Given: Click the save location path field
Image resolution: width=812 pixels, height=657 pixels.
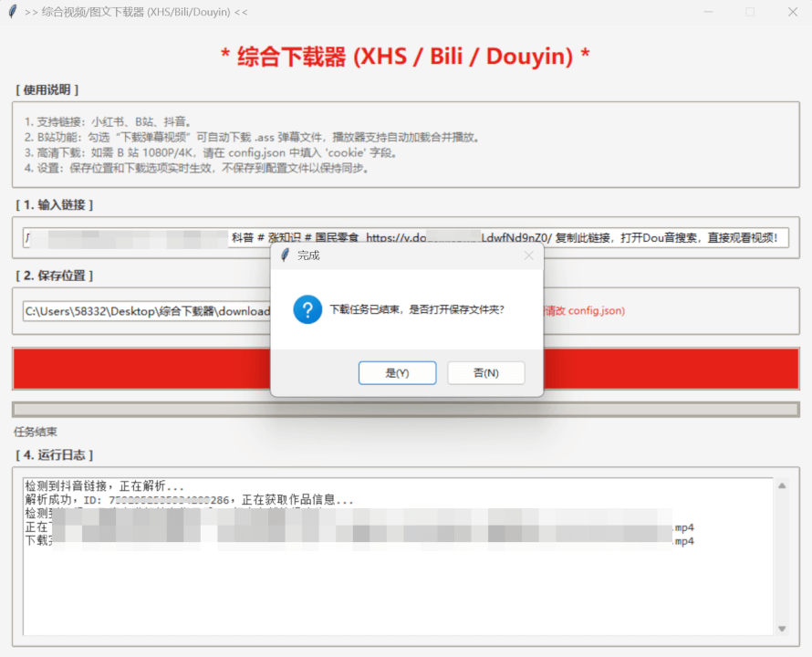Looking at the screenshot, I should click(x=147, y=311).
